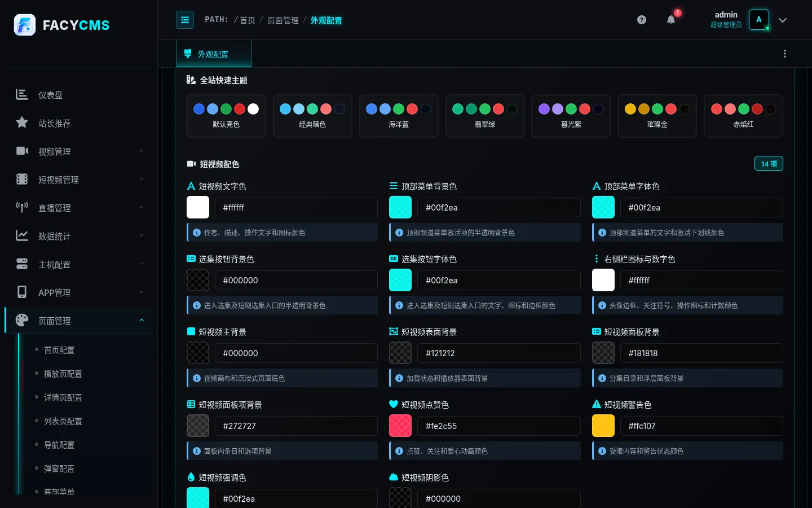Viewport: 812px width, 508px height.
Task: Click the cloud icon beside 短视频阴影色
Action: [x=394, y=477]
